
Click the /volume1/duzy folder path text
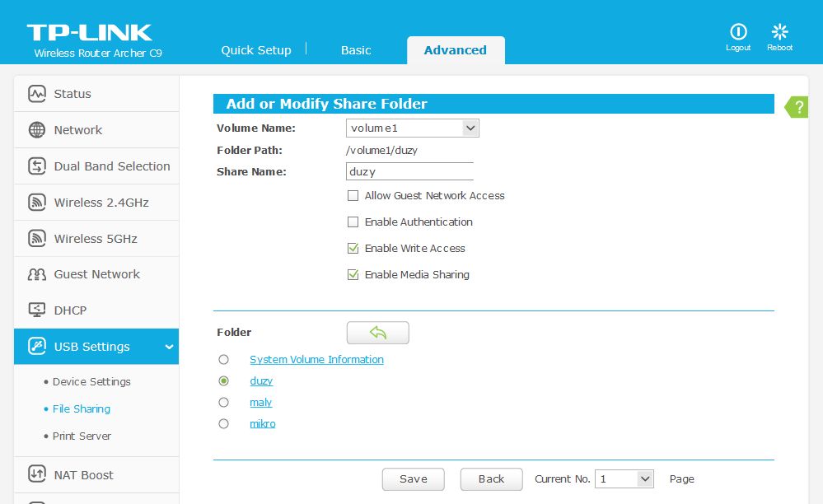click(x=381, y=151)
